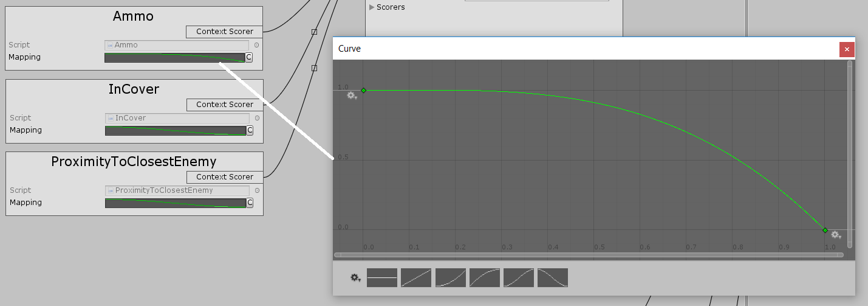Select the curve keyframe at value 1.0
The width and height of the screenshot is (868, 306).
click(363, 91)
